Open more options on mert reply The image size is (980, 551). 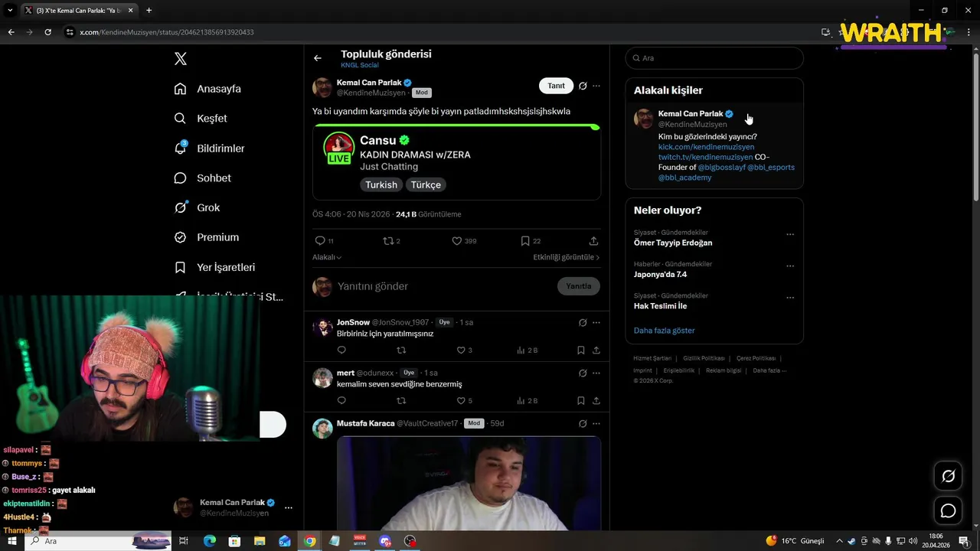pos(596,373)
